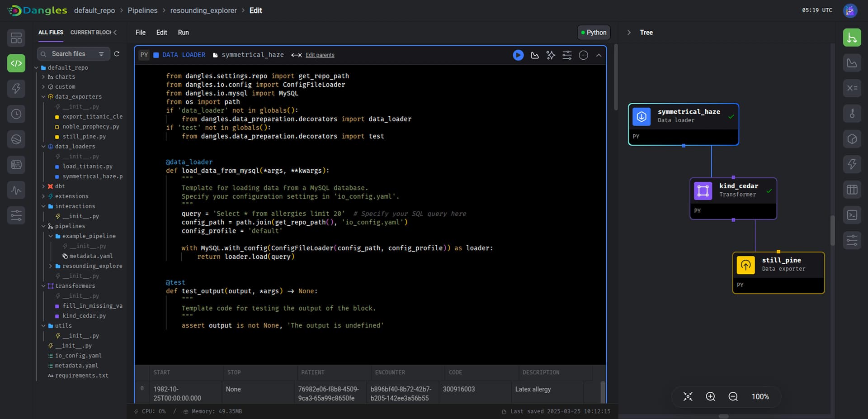The width and height of the screenshot is (868, 419).
Task: Open the Run menu
Action: click(183, 33)
